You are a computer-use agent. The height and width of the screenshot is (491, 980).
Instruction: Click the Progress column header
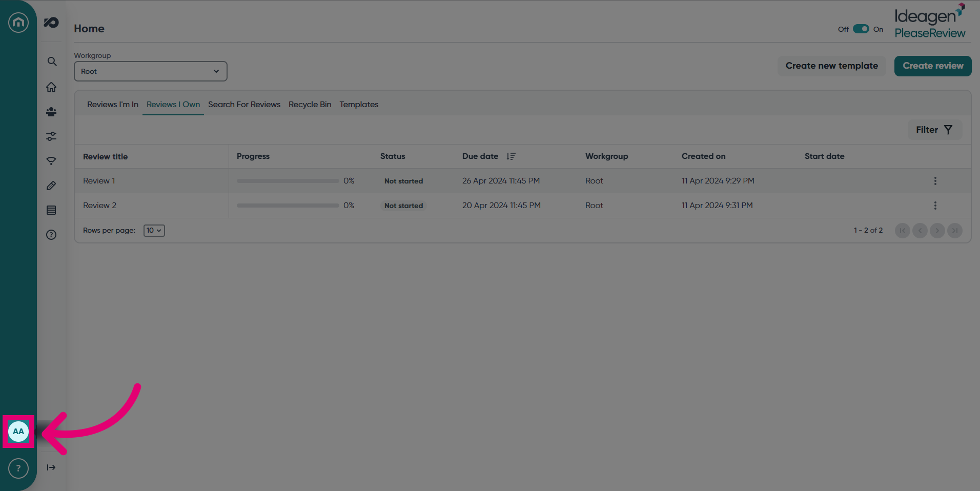(253, 156)
